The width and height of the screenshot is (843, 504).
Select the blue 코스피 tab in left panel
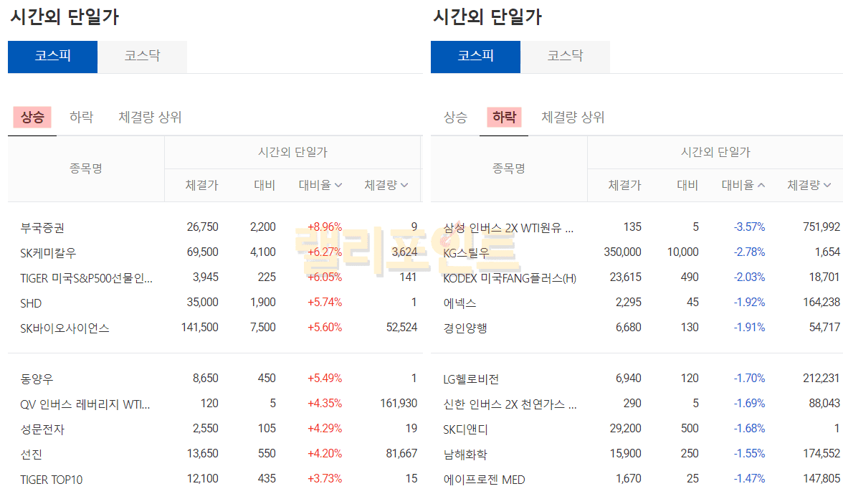click(x=52, y=56)
